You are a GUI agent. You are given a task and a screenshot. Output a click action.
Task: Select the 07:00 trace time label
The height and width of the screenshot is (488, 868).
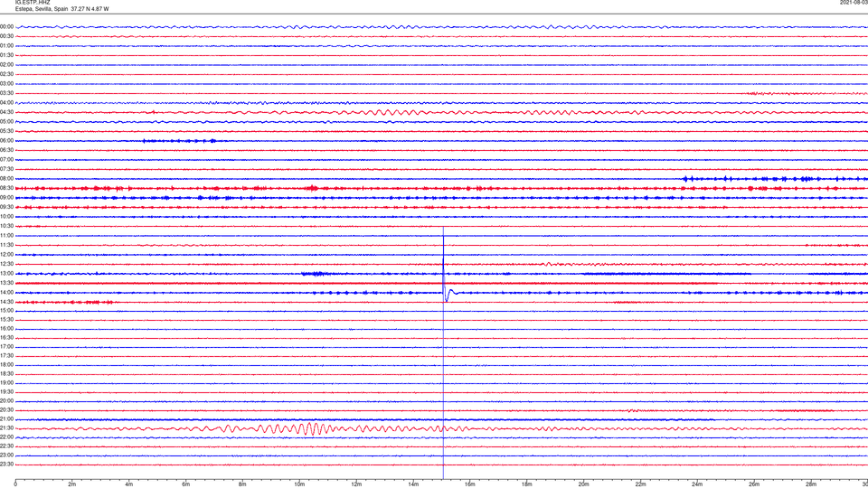tap(6, 160)
